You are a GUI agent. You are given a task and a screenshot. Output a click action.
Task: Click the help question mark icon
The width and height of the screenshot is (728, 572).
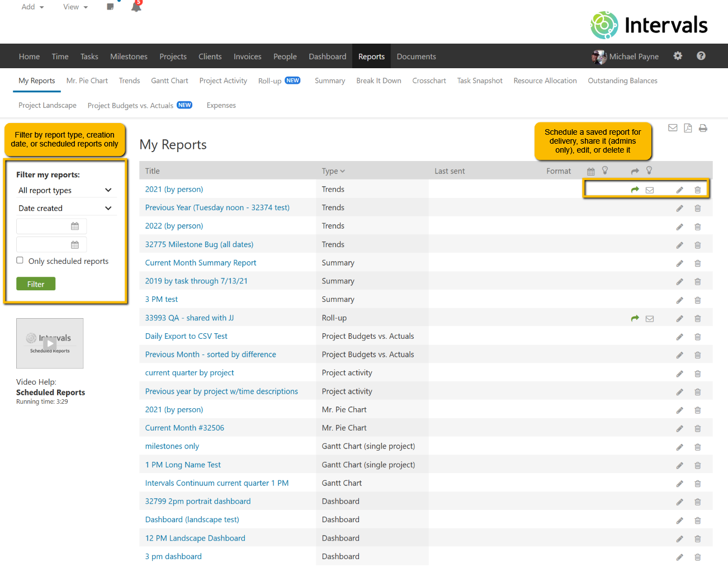tap(701, 56)
